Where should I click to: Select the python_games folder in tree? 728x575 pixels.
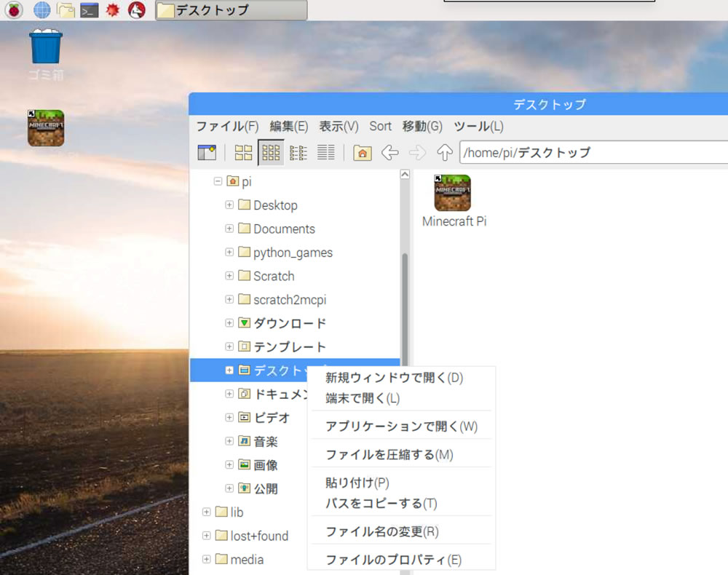click(285, 253)
